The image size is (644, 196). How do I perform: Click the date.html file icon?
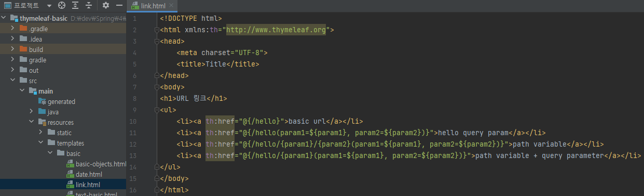point(70,174)
